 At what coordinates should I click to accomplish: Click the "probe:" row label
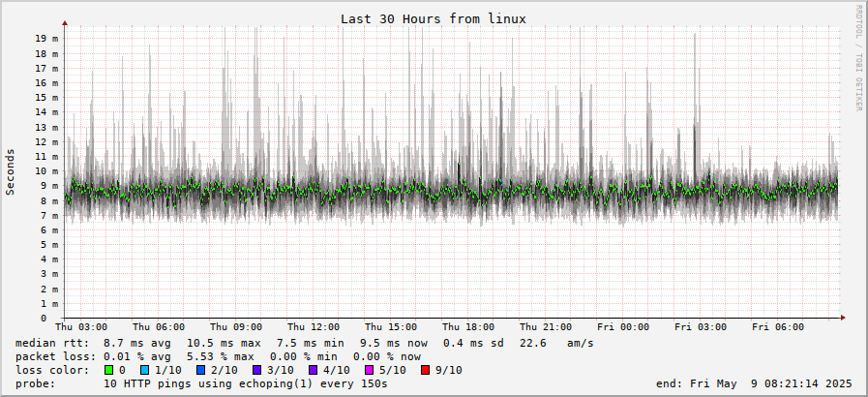(36, 383)
